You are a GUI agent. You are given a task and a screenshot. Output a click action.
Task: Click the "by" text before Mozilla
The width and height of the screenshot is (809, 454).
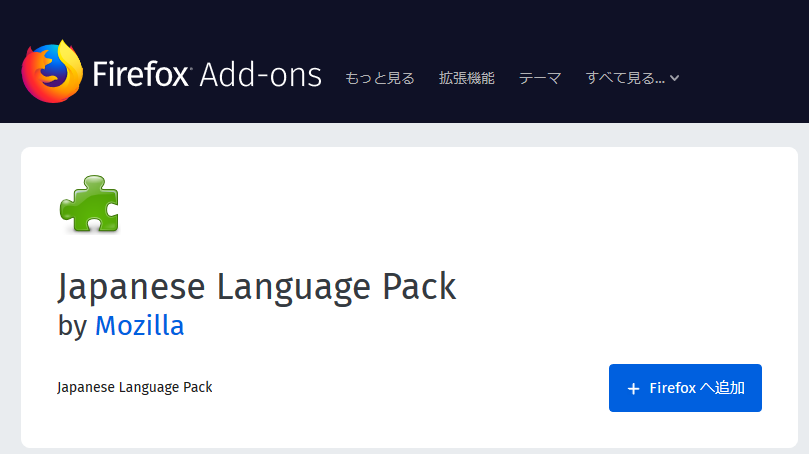pos(72,327)
